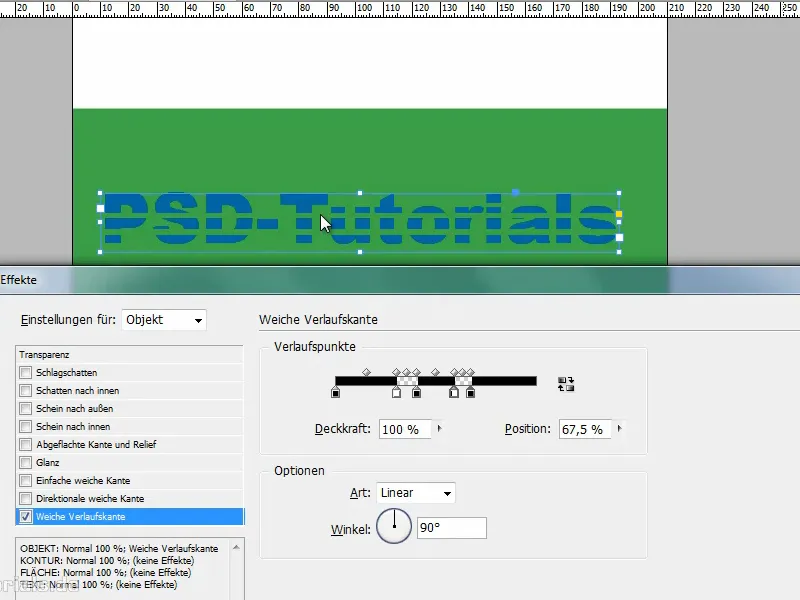Click the FLÄCHE: Normal 100 % summary line
Screen dimensions: 800x600
click(106, 572)
